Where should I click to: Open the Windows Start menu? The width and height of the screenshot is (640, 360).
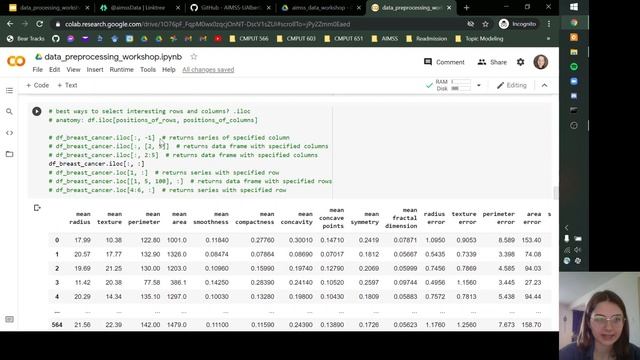tap(574, 7)
